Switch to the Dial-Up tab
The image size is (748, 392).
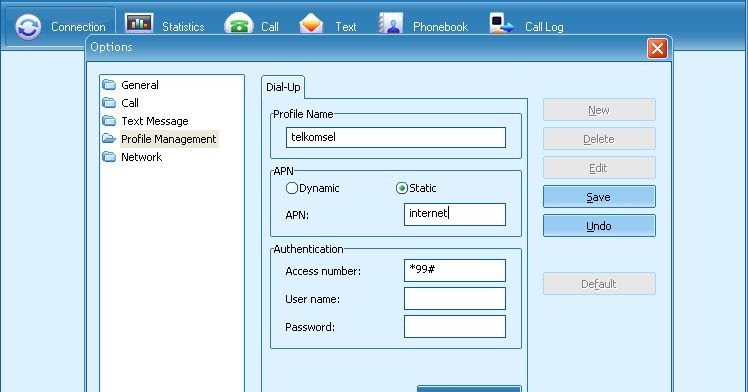(283, 87)
